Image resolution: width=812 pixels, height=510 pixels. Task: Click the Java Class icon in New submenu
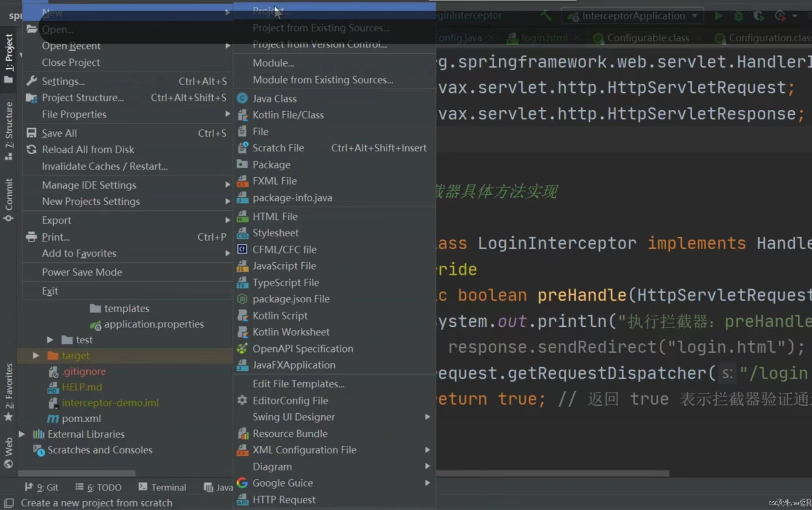[x=242, y=98]
